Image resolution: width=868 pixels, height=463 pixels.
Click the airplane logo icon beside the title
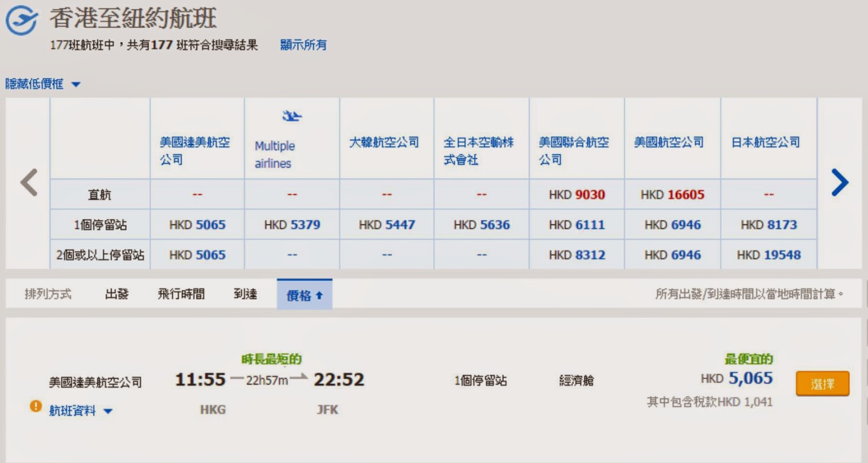(x=22, y=20)
